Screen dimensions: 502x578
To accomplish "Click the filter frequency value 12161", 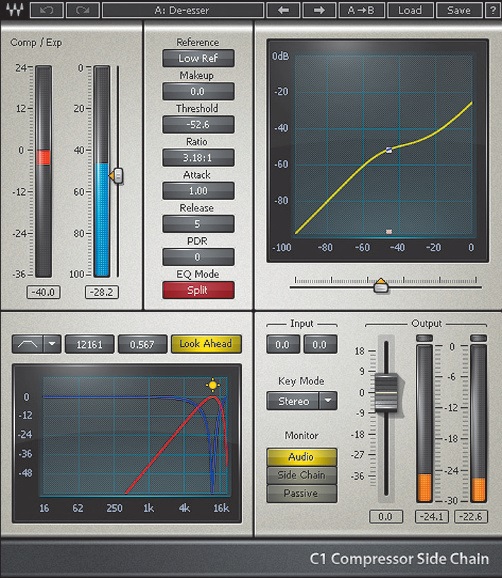I will pos(90,344).
